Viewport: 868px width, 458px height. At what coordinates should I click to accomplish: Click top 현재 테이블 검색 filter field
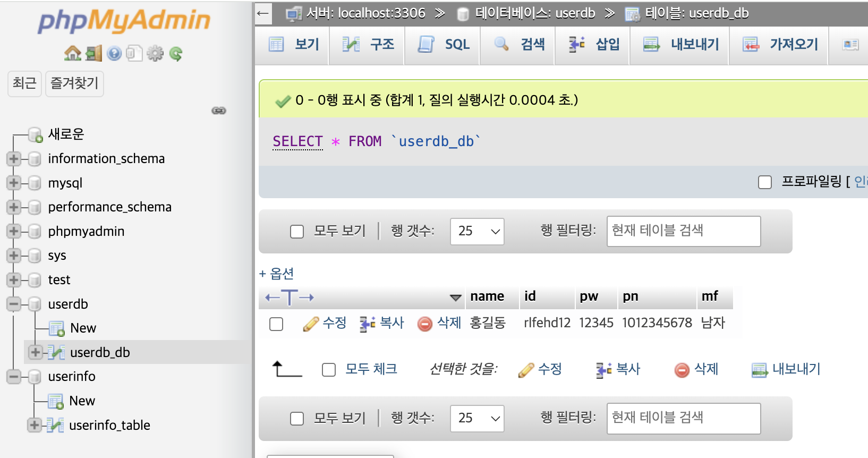(684, 231)
